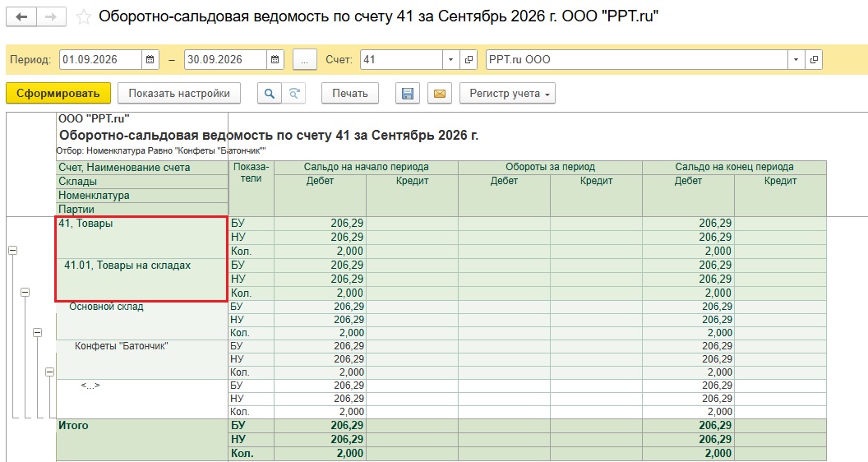Image resolution: width=868 pixels, height=462 pixels.
Task: Click the magnifier search icon
Action: [x=270, y=94]
